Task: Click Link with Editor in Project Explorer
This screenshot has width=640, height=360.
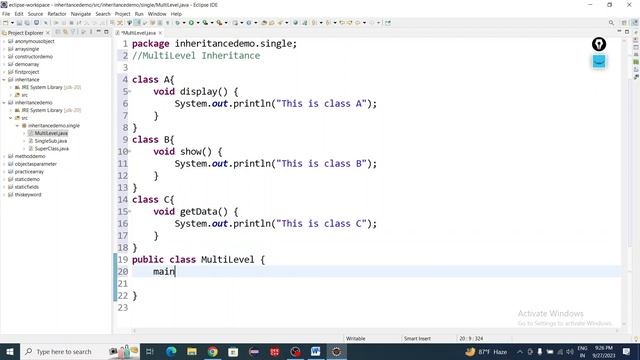Action: 65,32
